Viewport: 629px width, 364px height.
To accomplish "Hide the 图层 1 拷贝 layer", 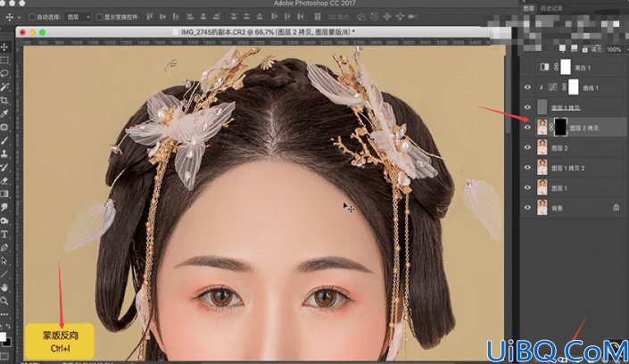I will (x=527, y=108).
